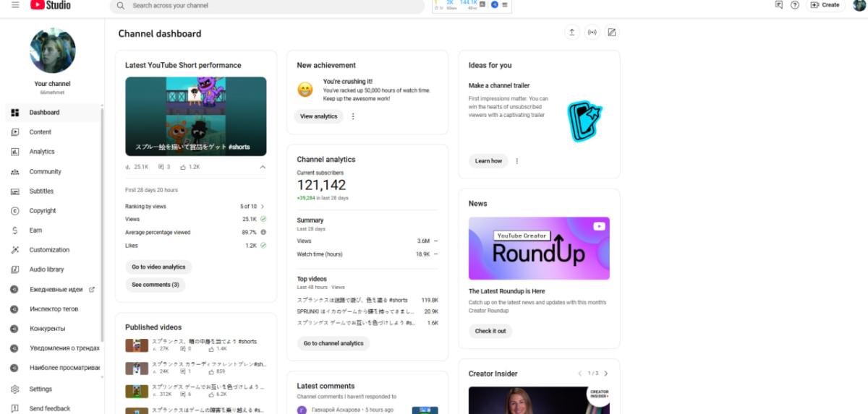Click the Content icon in sidebar
868x414 pixels.
[x=14, y=132]
